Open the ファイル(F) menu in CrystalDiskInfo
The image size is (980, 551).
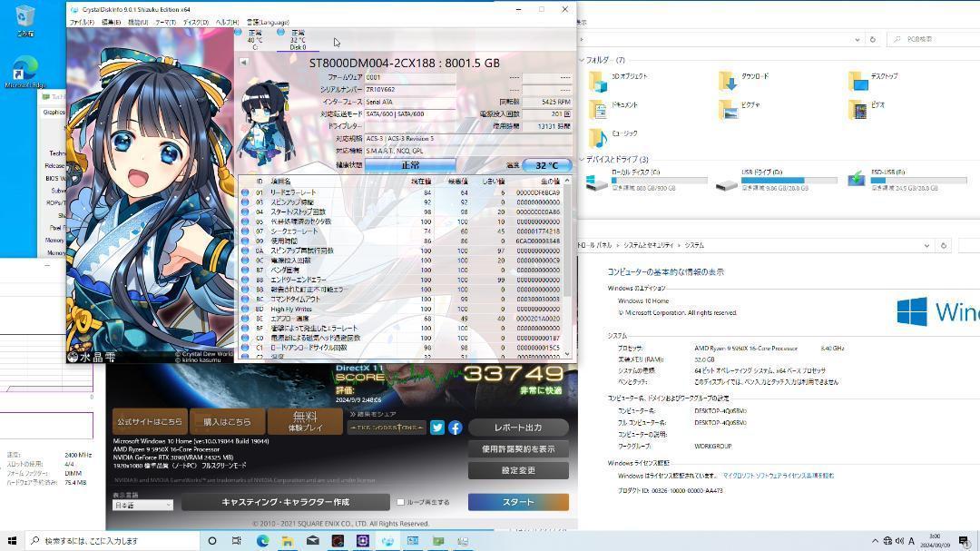click(x=82, y=22)
